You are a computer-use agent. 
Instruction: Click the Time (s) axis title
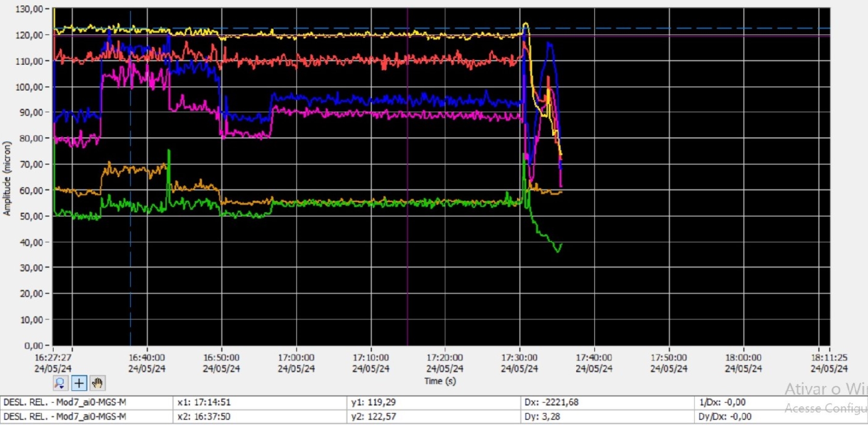(440, 381)
